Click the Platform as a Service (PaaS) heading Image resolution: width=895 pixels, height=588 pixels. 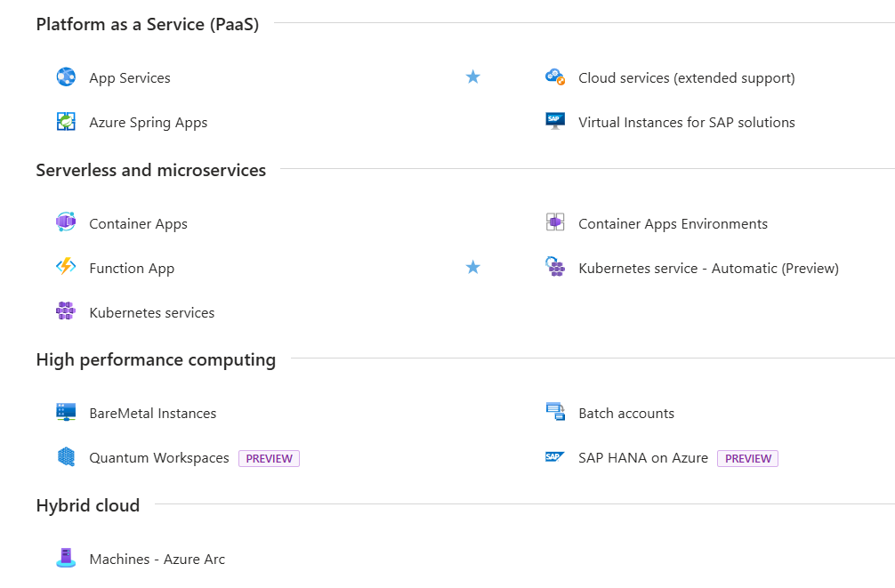click(x=148, y=25)
